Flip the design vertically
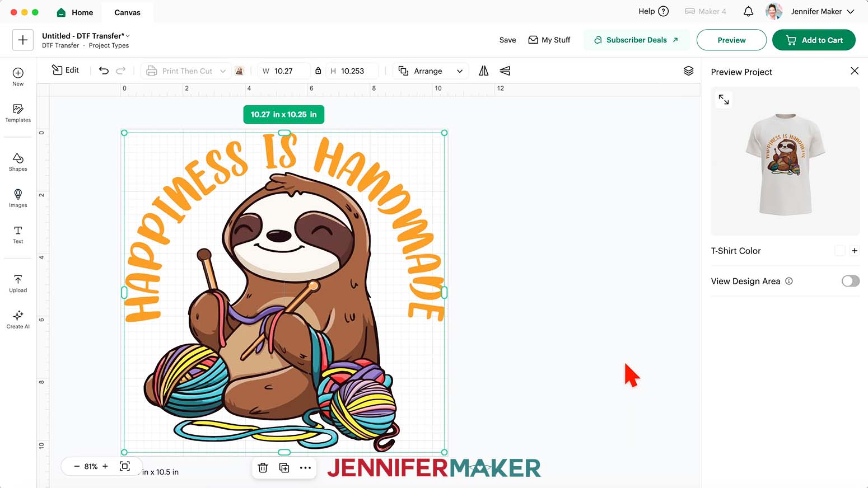Screen dimensions: 868x488 click(505, 71)
